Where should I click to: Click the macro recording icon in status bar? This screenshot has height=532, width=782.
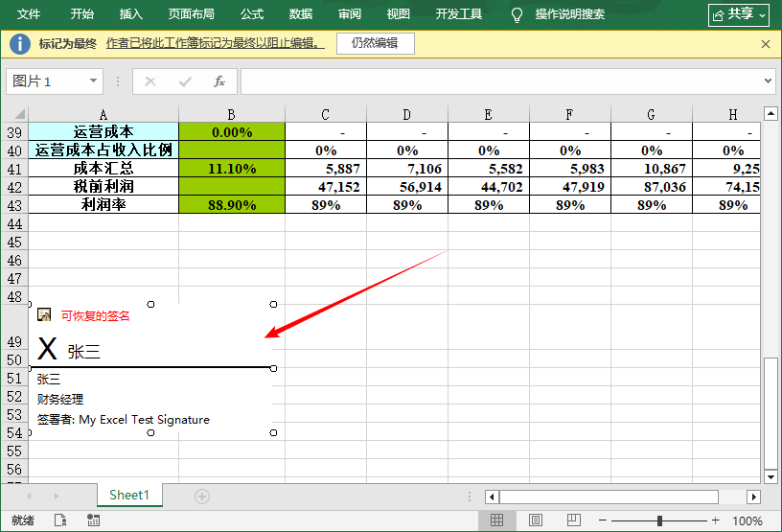94,520
